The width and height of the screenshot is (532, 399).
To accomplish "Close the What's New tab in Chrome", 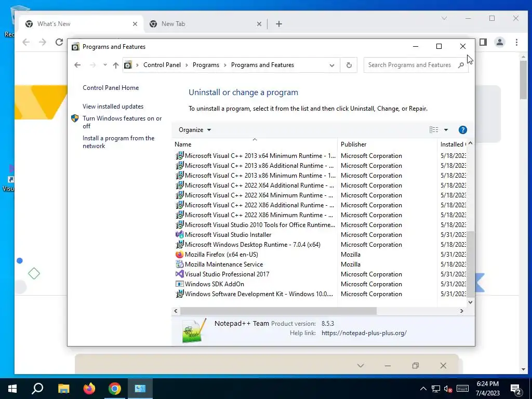I will [135, 24].
